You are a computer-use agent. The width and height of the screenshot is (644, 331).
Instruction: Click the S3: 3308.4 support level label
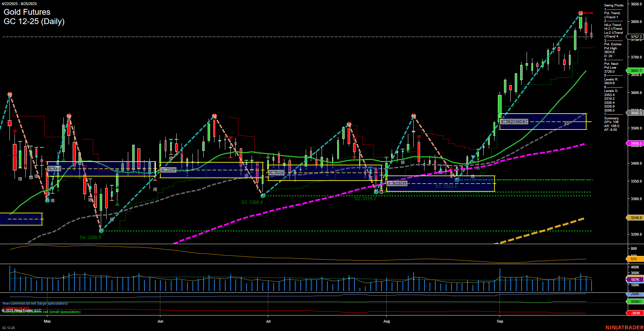click(252, 202)
